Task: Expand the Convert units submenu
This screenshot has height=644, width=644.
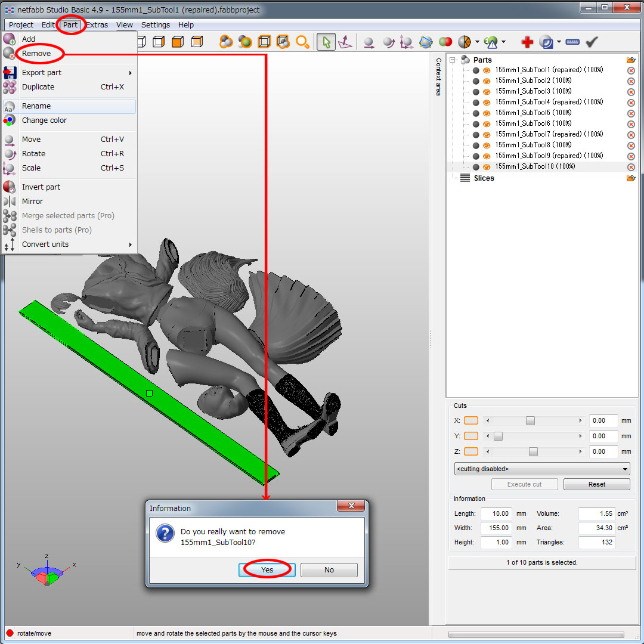Action: pos(69,244)
